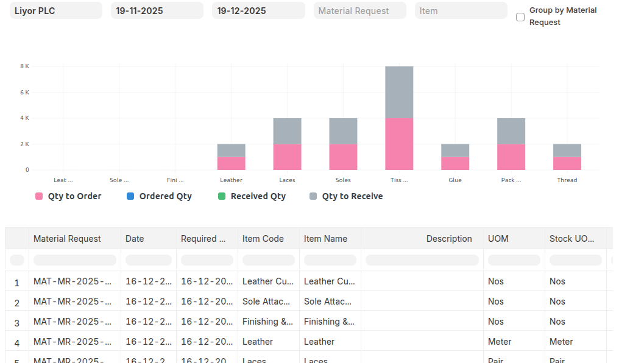Click the Item filter input field

461,11
